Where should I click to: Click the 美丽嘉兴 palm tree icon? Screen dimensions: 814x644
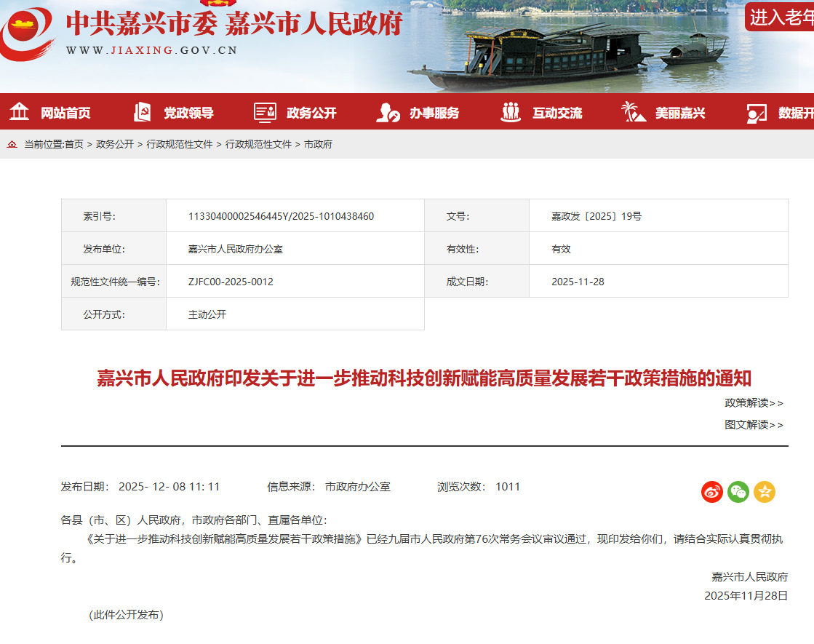point(634,111)
